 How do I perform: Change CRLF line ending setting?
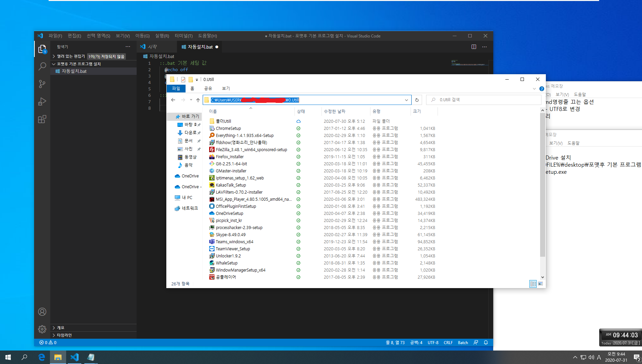click(x=448, y=342)
